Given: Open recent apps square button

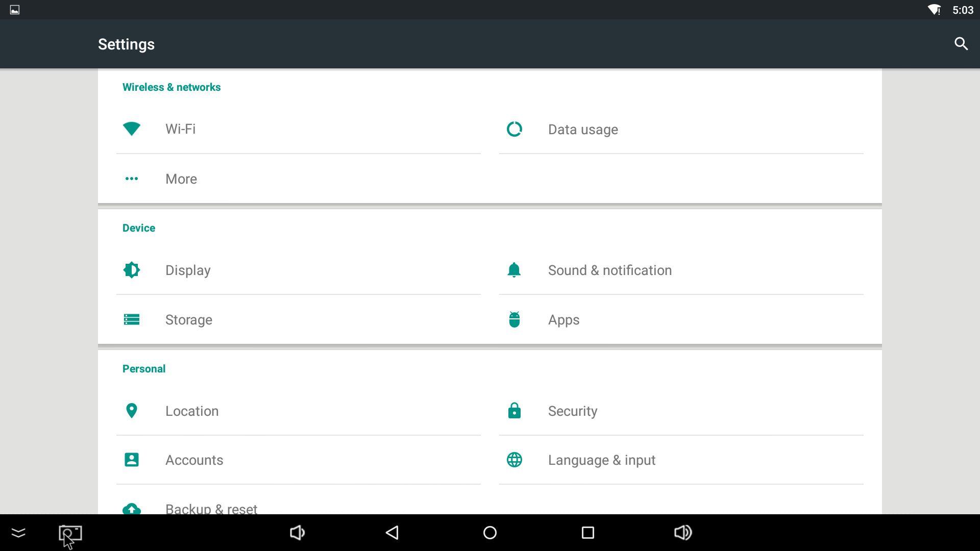Looking at the screenshot, I should click(587, 533).
